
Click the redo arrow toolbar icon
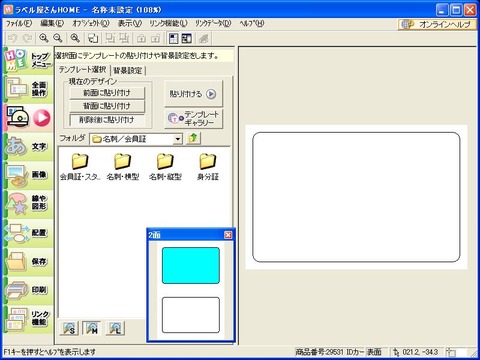pos(27,38)
